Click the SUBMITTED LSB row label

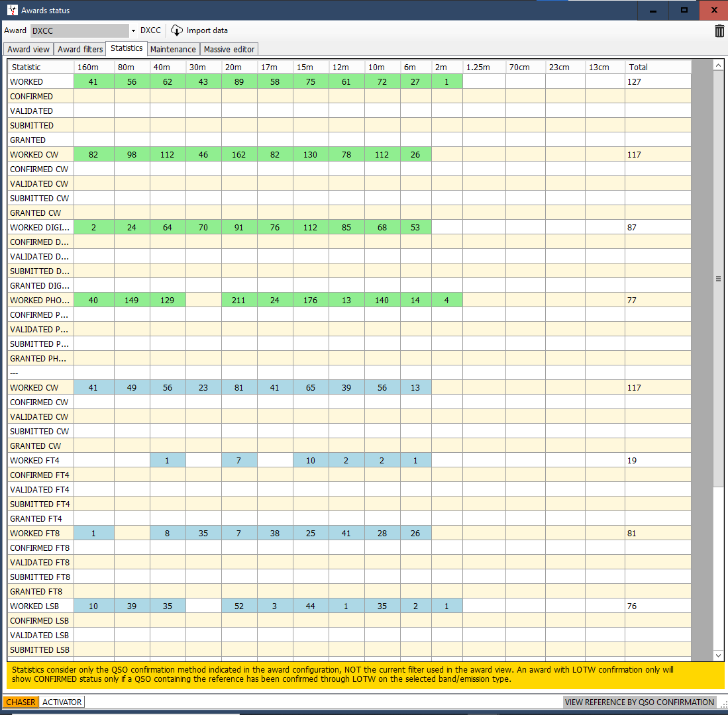(41, 649)
